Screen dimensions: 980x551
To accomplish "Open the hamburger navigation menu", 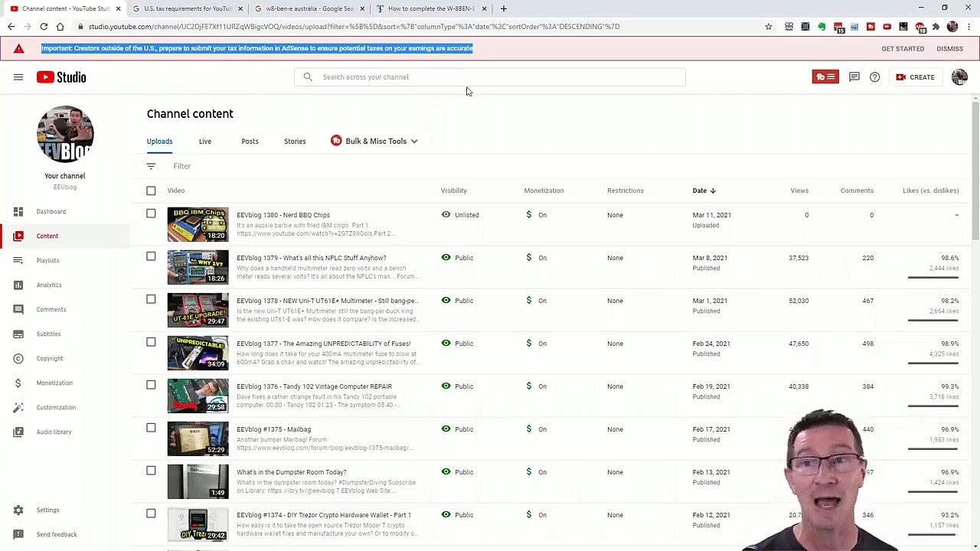I will [18, 77].
